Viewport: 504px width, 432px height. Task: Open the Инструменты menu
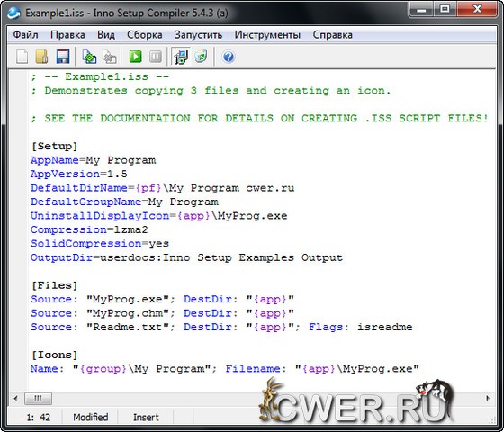pyautogui.click(x=267, y=35)
